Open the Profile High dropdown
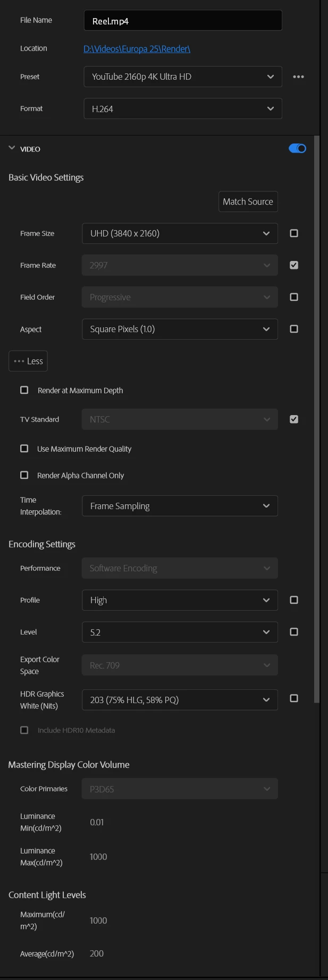 [x=180, y=600]
